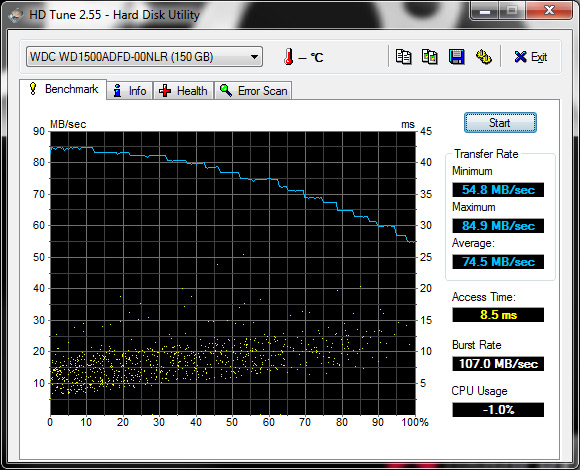
Task: Maximize the HD Tune window
Action: pos(512,10)
